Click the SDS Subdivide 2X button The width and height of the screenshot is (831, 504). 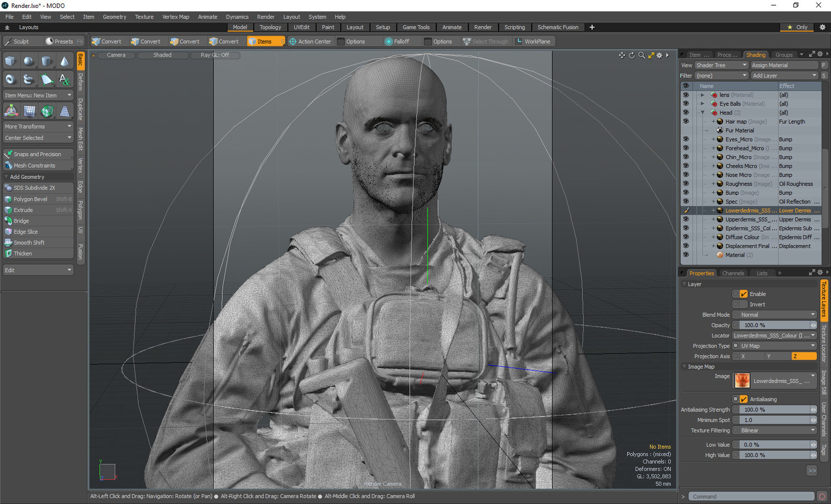34,188
